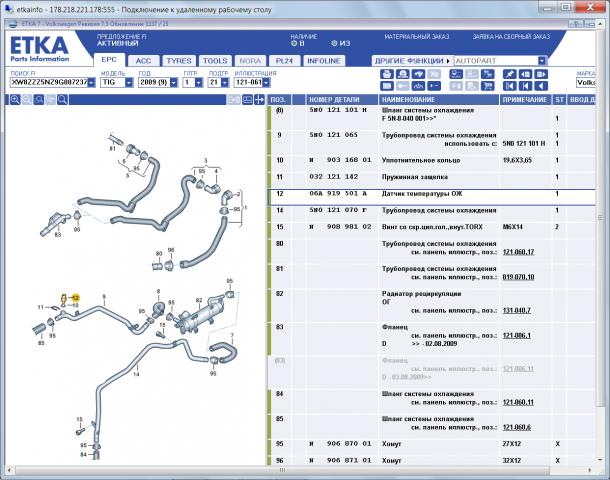Switch to the TYRES tab
The image size is (610, 480).
pyautogui.click(x=179, y=61)
